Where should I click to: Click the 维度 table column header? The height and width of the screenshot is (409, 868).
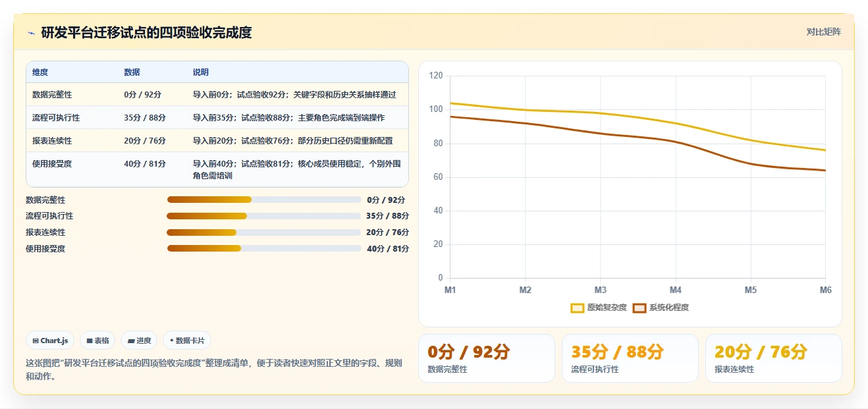[x=40, y=72]
